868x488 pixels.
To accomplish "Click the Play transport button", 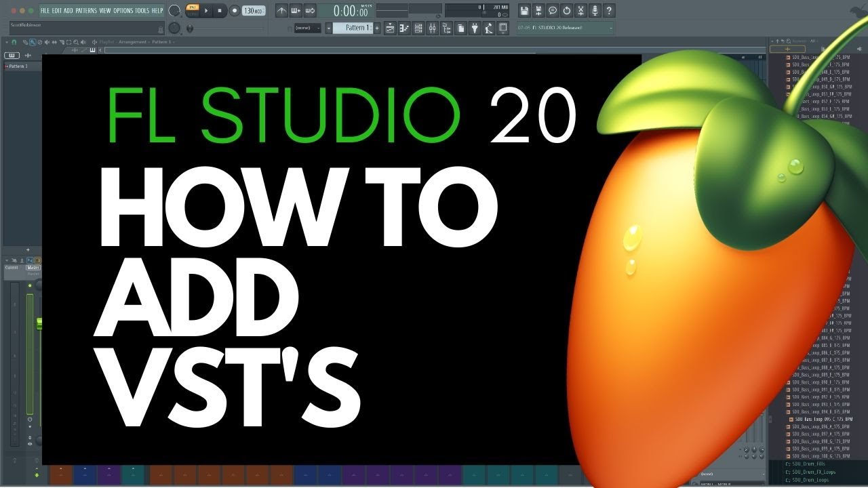I will coord(207,11).
